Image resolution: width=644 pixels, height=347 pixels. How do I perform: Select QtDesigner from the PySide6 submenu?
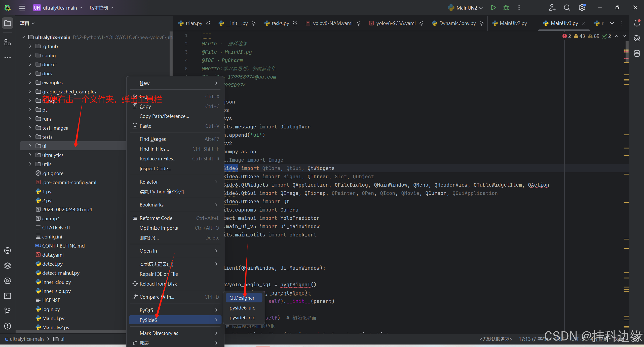(242, 298)
